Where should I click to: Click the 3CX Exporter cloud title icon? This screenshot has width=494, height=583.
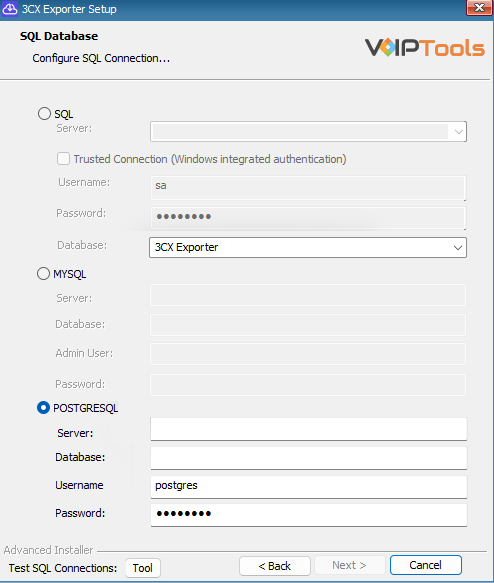pos(10,9)
